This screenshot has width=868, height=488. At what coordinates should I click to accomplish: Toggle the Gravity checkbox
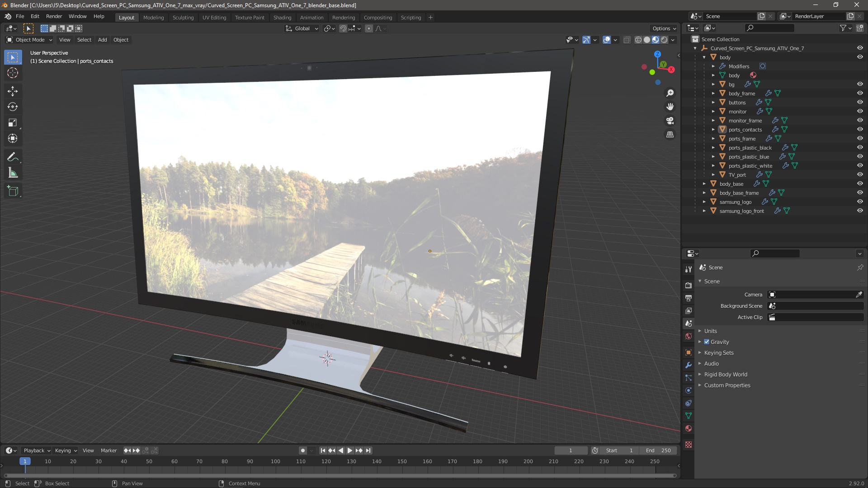(707, 342)
